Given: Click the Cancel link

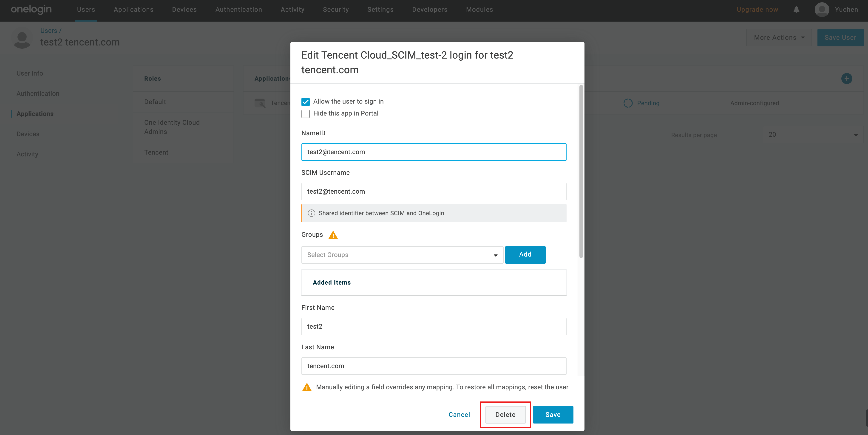Looking at the screenshot, I should click(x=459, y=415).
